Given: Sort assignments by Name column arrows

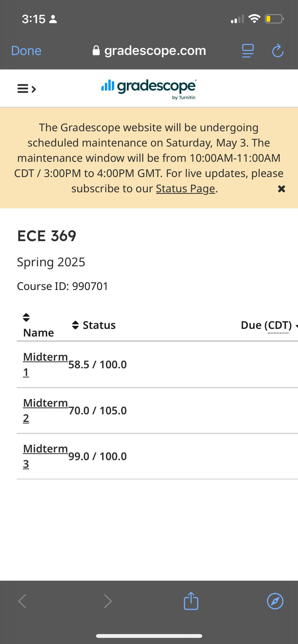Looking at the screenshot, I should tap(26, 317).
